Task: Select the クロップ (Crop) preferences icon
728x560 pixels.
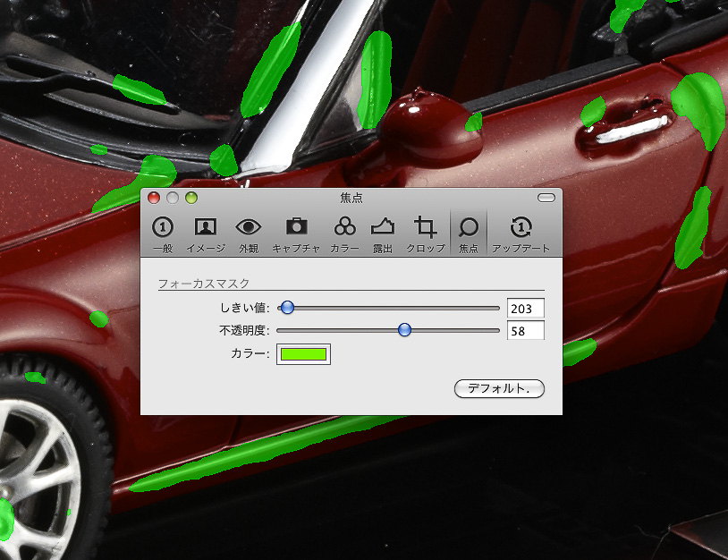Action: pyautogui.click(x=426, y=234)
